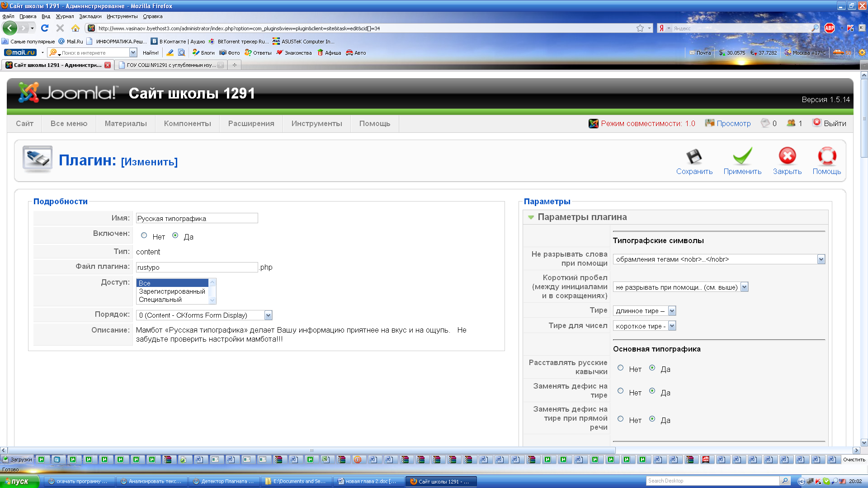Screen dimensions: 868x488
Task: Click Firefox reload page icon
Action: tap(45, 28)
